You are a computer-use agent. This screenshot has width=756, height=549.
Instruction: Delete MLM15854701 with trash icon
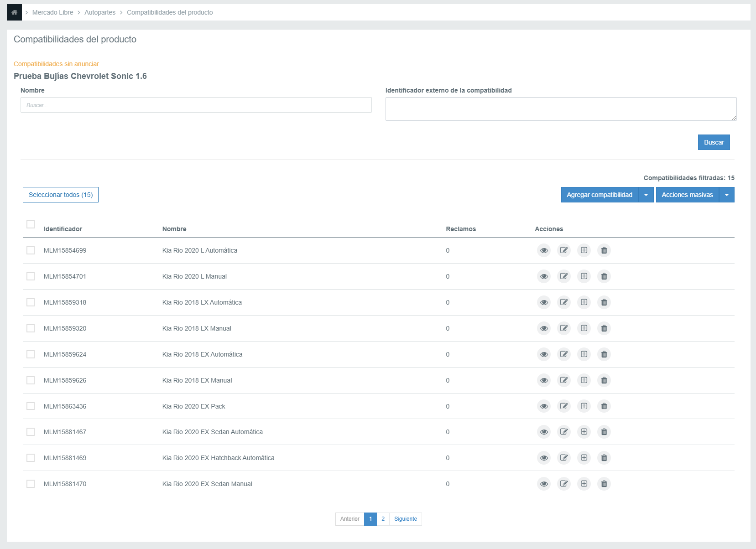[604, 276]
